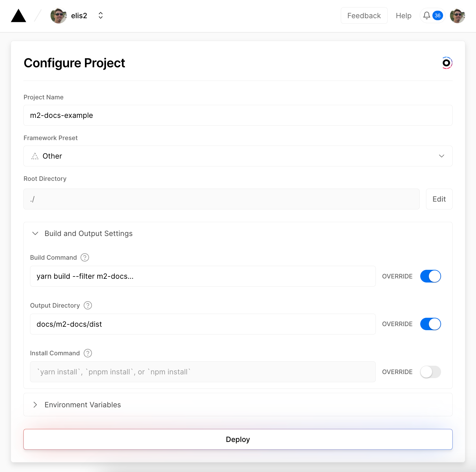476x472 pixels.
Task: Click the user avatar at top right
Action: point(457,16)
